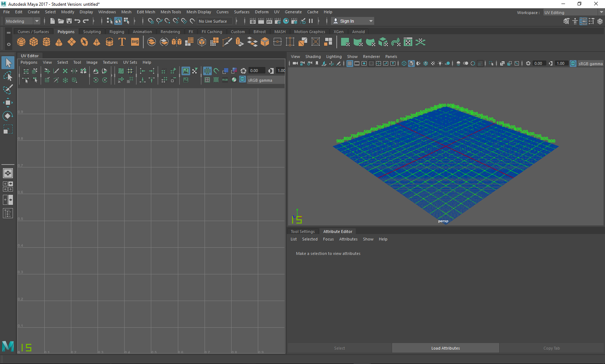Toggle textured image display in the UV Editor
The image size is (605, 364).
[x=186, y=71]
